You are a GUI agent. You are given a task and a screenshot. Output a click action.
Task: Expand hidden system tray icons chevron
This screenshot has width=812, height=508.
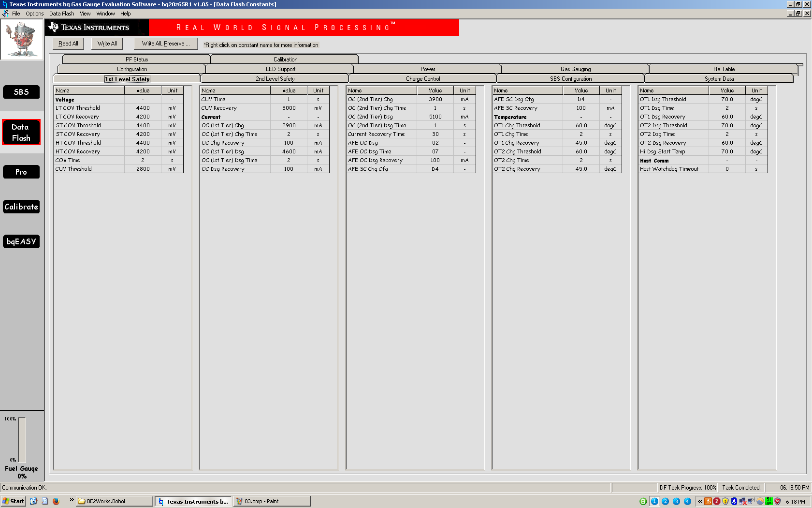point(699,501)
